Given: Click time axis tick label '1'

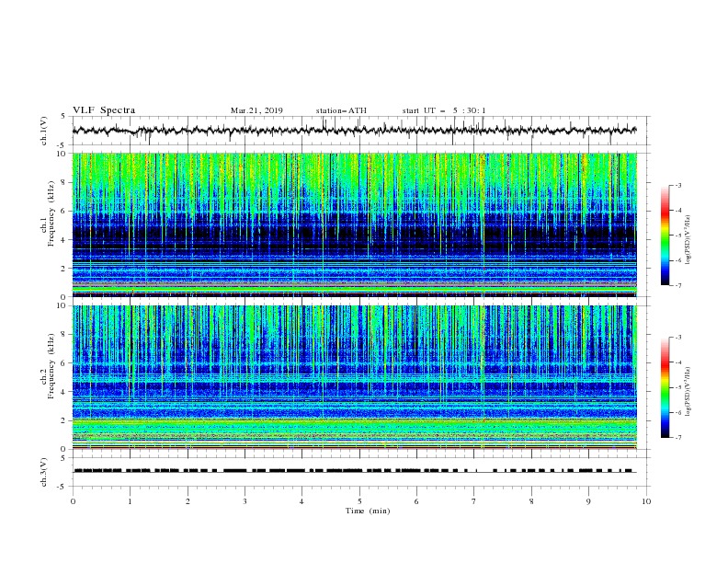Looking at the screenshot, I should tap(130, 501).
